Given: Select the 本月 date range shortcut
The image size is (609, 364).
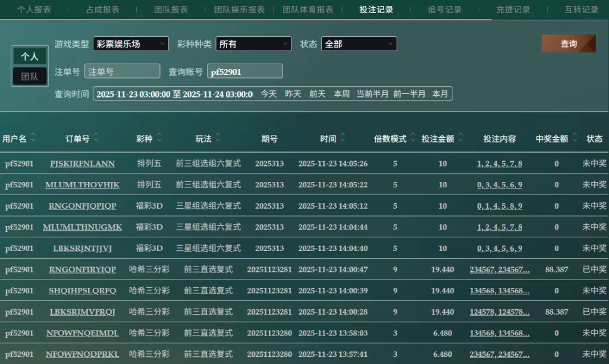Looking at the screenshot, I should tap(440, 94).
